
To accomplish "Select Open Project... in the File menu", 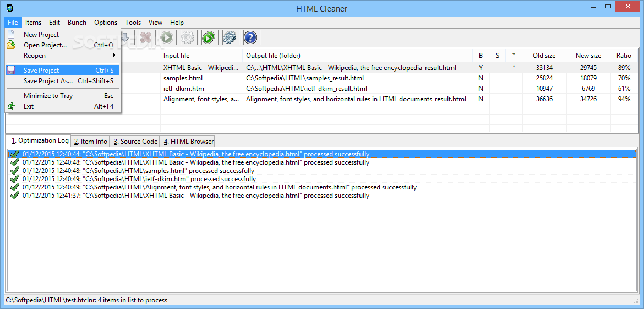I will click(x=63, y=45).
